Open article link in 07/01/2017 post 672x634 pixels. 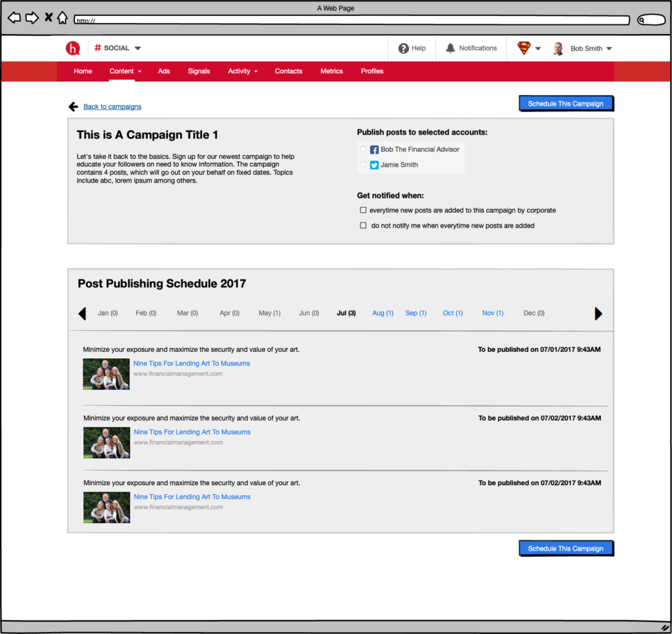tap(192, 363)
